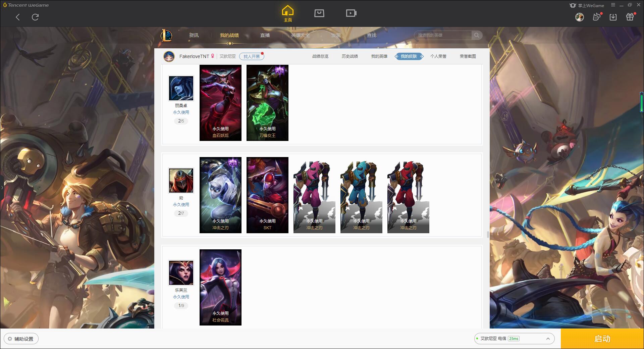The image size is (644, 349).
Task: Open the 直播 tab
Action: (265, 35)
